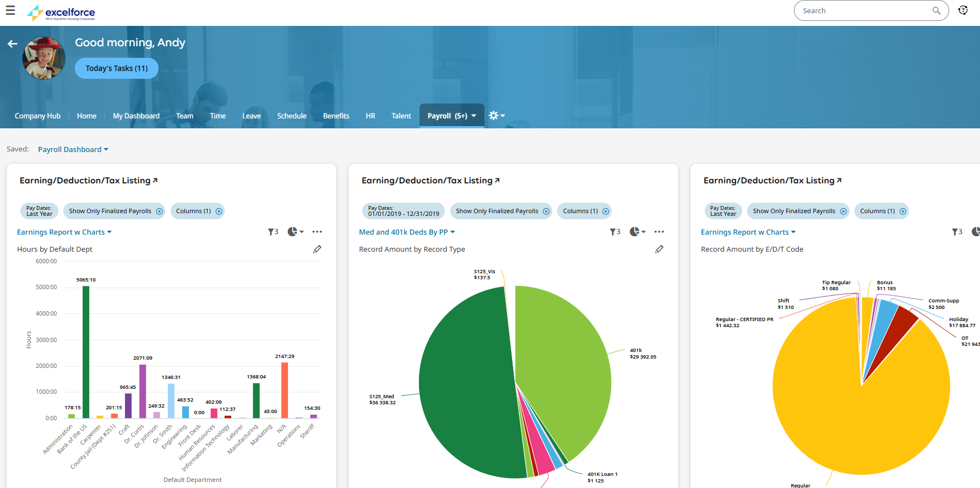980x488 pixels.
Task: Open more options on Med and 401k Deds card
Action: tap(659, 232)
